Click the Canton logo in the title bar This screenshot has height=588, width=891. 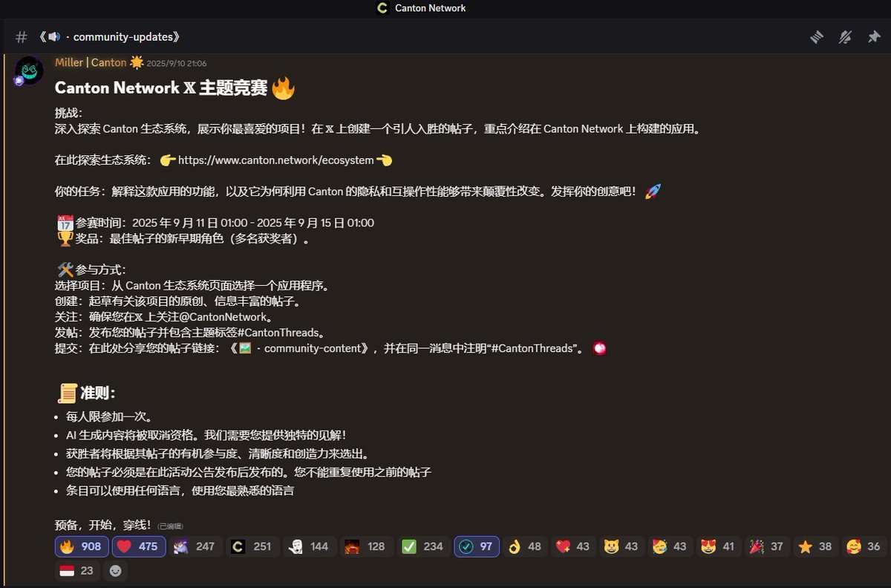point(382,8)
